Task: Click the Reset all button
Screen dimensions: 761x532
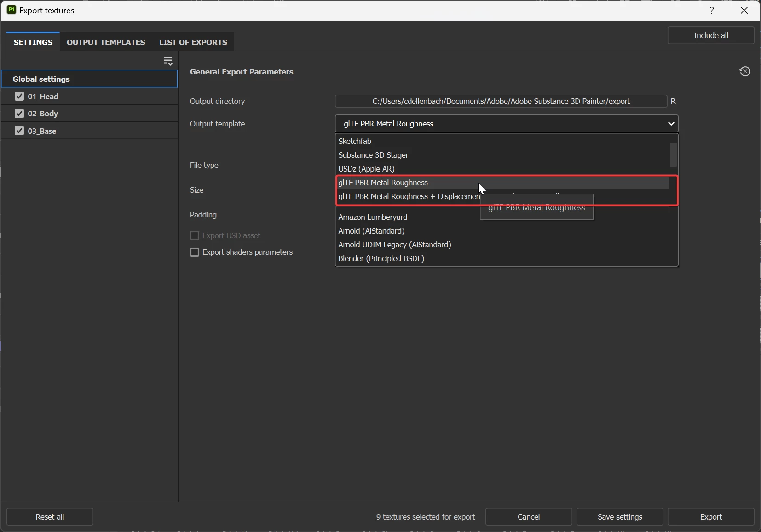Action: [x=50, y=517]
